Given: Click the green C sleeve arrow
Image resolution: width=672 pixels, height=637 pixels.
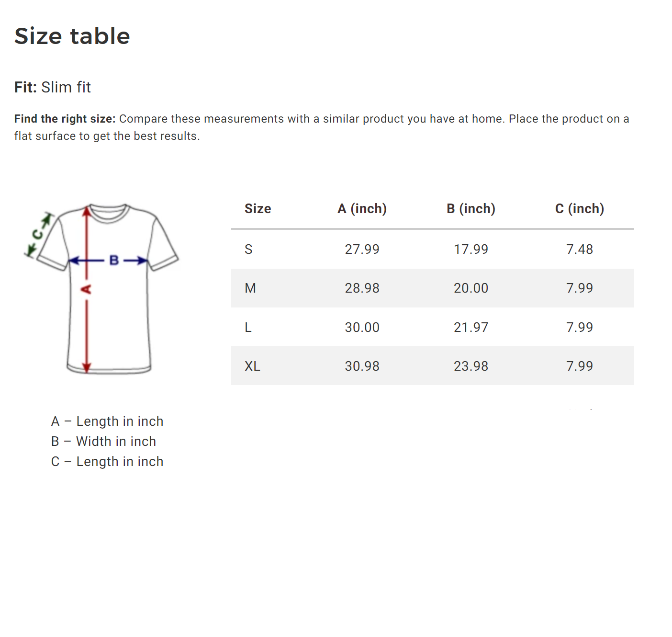Looking at the screenshot, I should tap(37, 234).
